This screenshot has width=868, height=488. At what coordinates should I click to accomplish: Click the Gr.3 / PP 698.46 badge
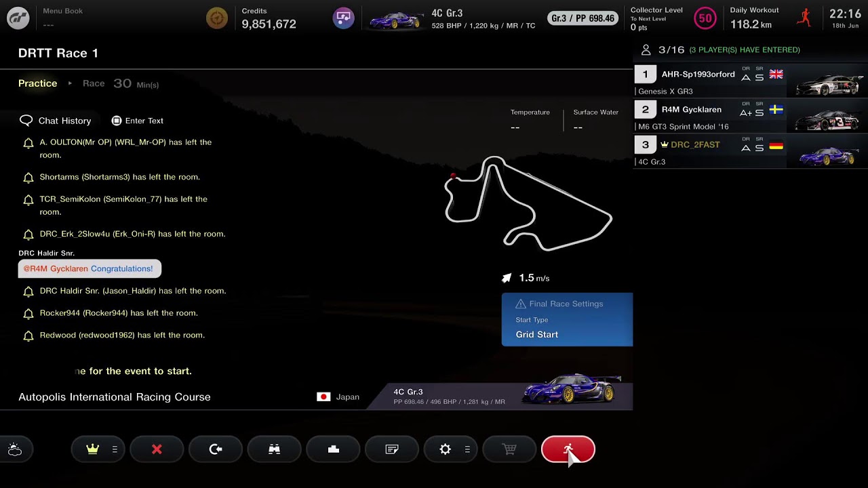(583, 18)
